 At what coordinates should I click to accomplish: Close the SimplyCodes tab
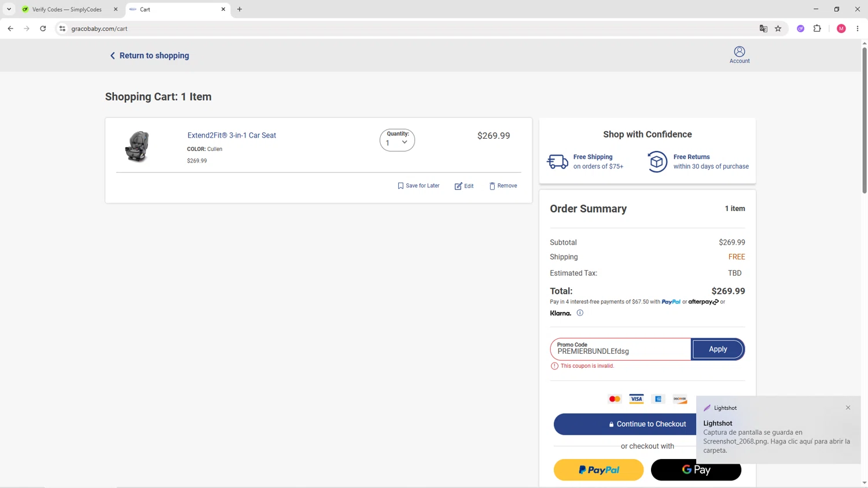[115, 9]
